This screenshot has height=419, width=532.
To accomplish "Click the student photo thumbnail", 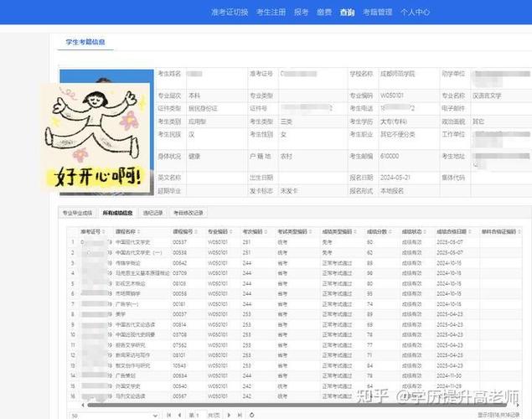I will 106,132.
